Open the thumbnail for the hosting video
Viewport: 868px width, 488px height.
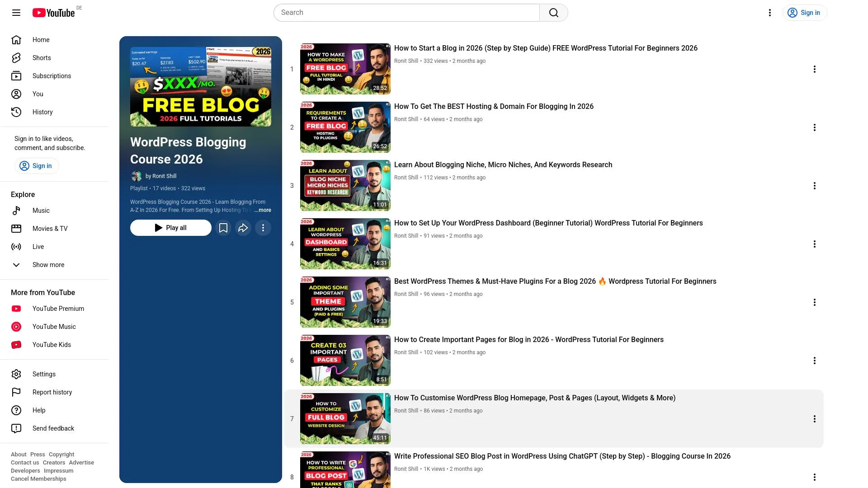pyautogui.click(x=345, y=127)
